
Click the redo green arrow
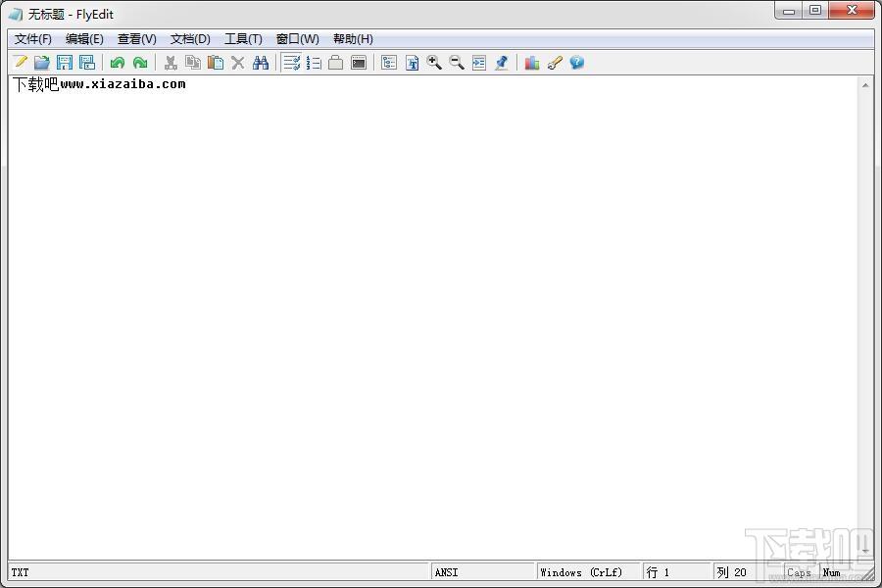pos(140,63)
